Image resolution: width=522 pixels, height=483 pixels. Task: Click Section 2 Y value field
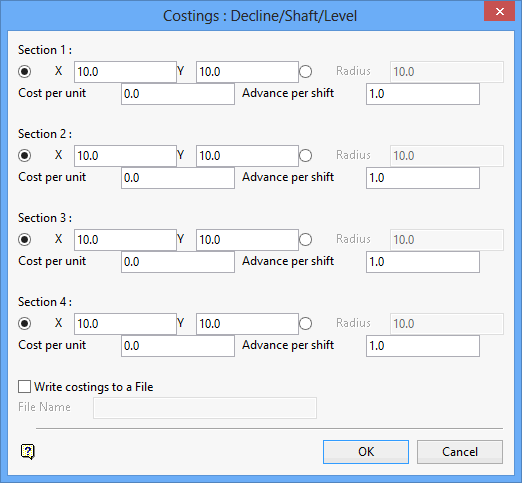click(247, 156)
